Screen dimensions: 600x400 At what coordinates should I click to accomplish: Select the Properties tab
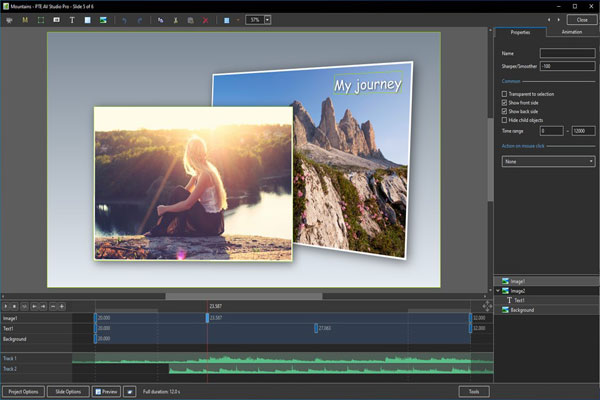(520, 32)
